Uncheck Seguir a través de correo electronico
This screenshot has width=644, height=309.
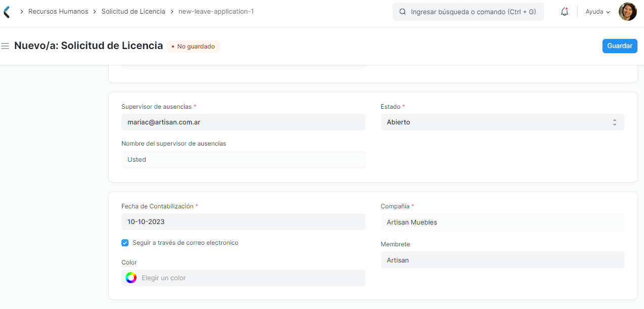click(x=125, y=243)
